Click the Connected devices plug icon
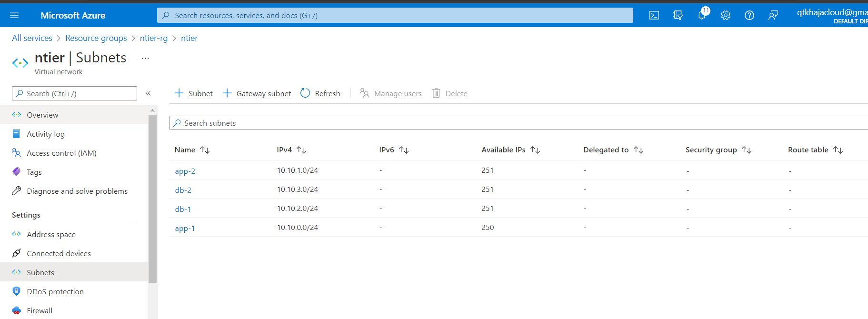The image size is (868, 319). tap(17, 253)
